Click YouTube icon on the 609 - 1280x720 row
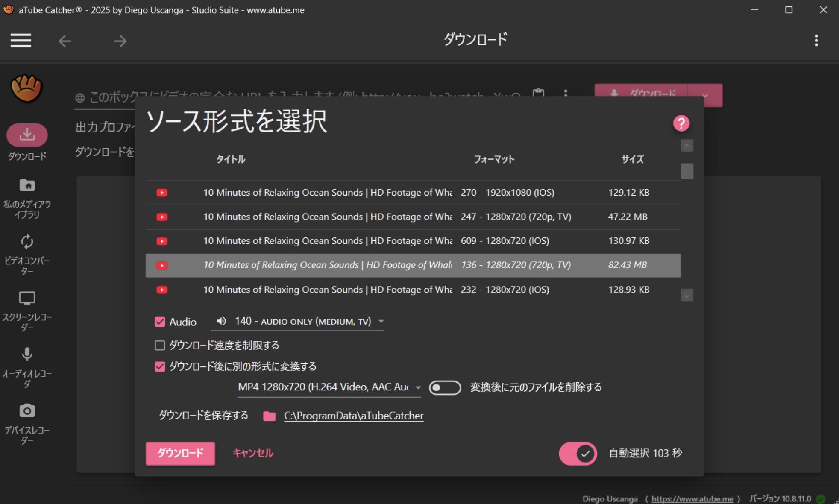Viewport: 839px width, 504px height. tap(162, 241)
